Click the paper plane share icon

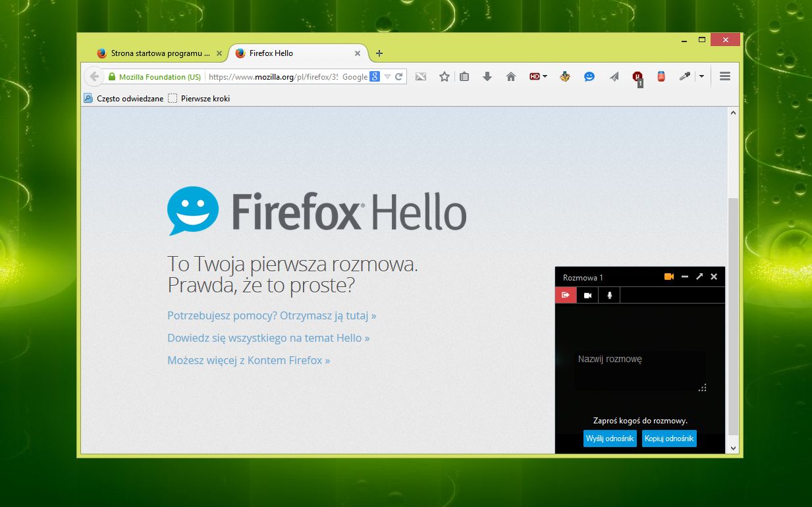[614, 76]
